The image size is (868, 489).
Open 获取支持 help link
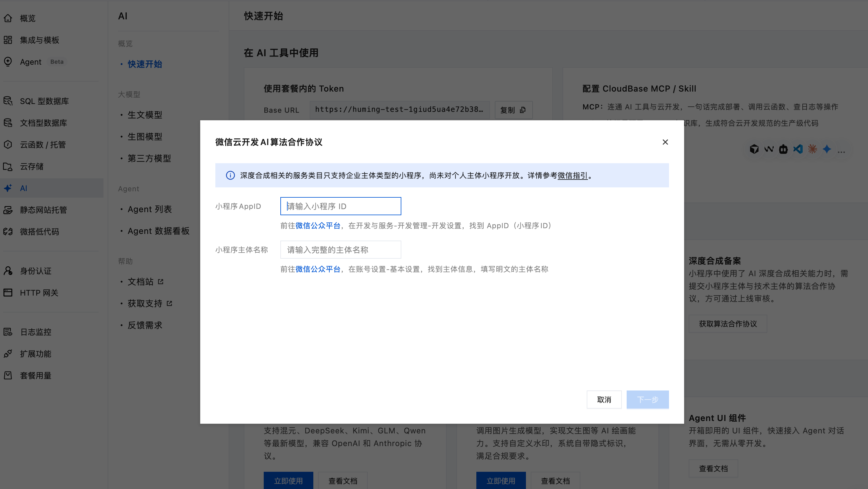pos(145,303)
